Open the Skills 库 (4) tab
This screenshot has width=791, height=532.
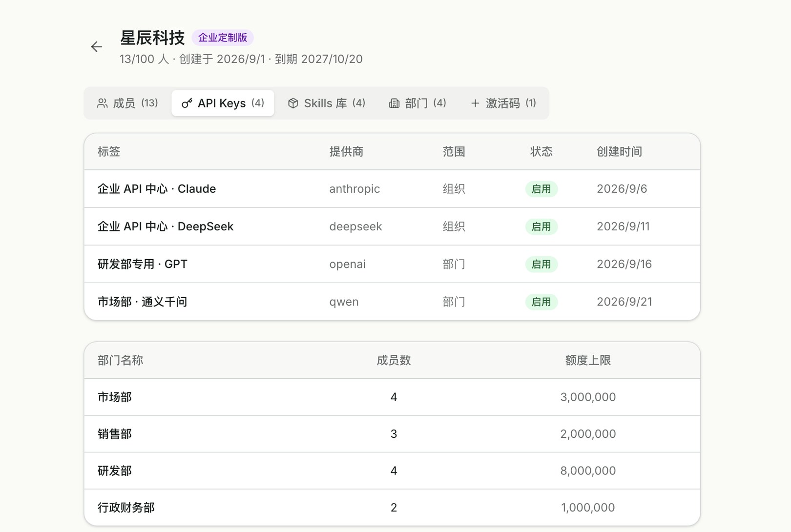(326, 103)
